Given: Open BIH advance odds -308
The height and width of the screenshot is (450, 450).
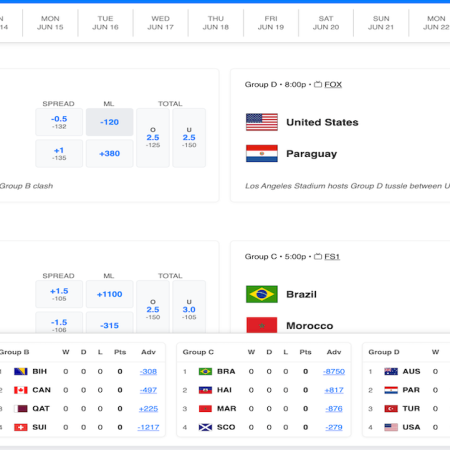Looking at the screenshot, I should 148,371.
